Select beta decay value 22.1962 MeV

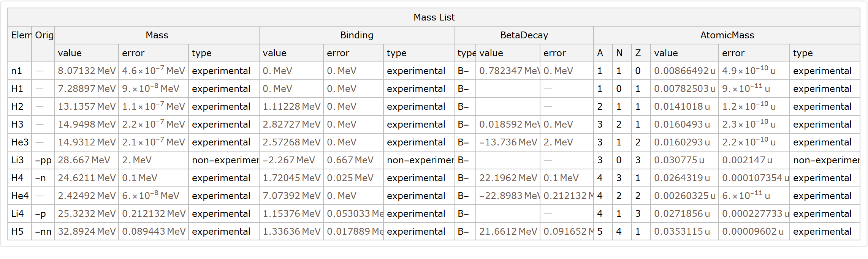pyautogui.click(x=508, y=178)
